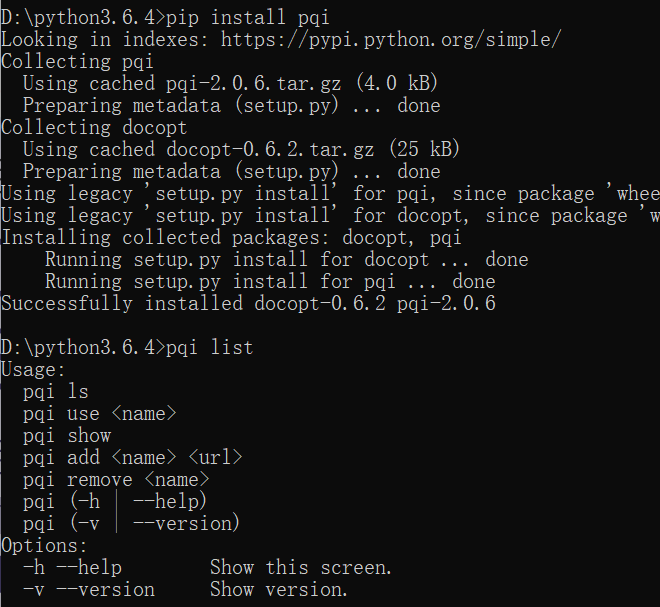The height and width of the screenshot is (607, 660).
Task: Click the pqi-2.0.6.tar.gz filename
Action: tap(253, 84)
